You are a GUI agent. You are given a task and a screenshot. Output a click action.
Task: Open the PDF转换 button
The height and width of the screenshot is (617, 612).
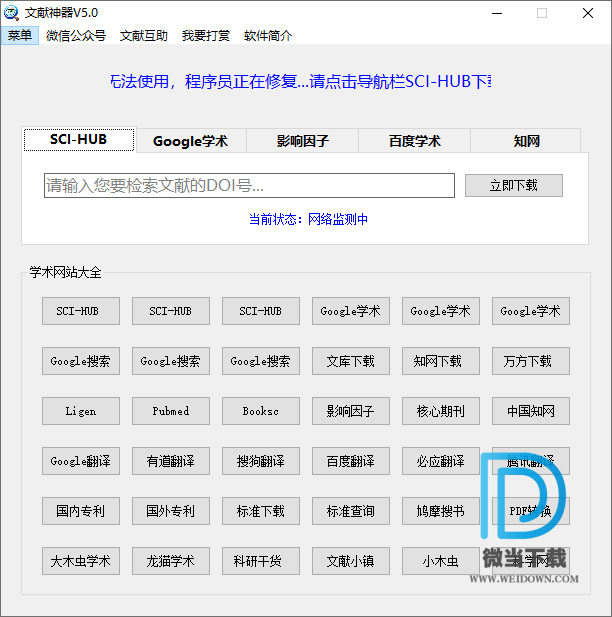click(531, 511)
